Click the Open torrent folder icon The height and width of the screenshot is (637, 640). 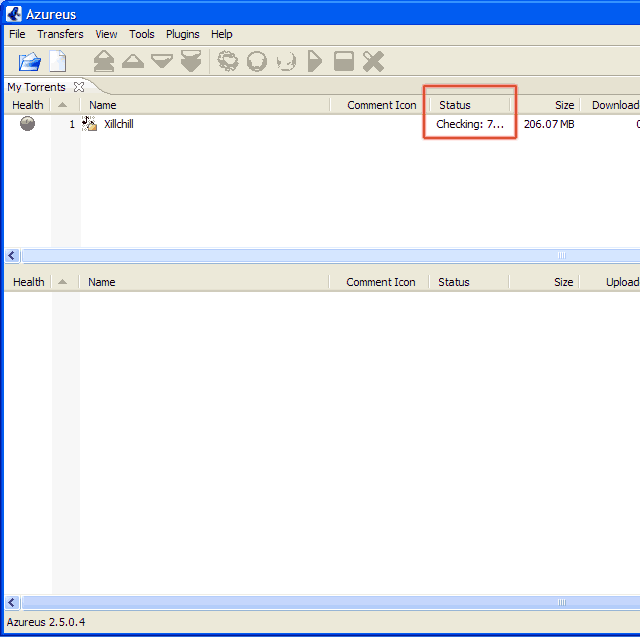(30, 62)
